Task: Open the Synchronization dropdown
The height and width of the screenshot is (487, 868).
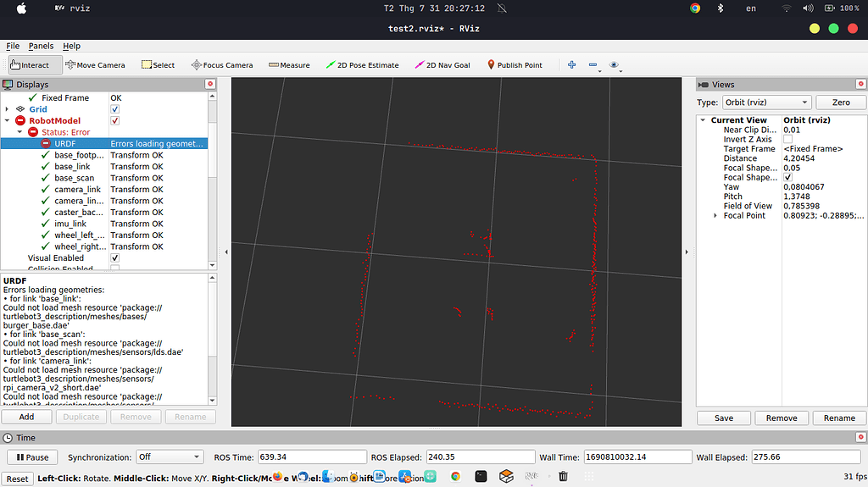Action: click(170, 457)
